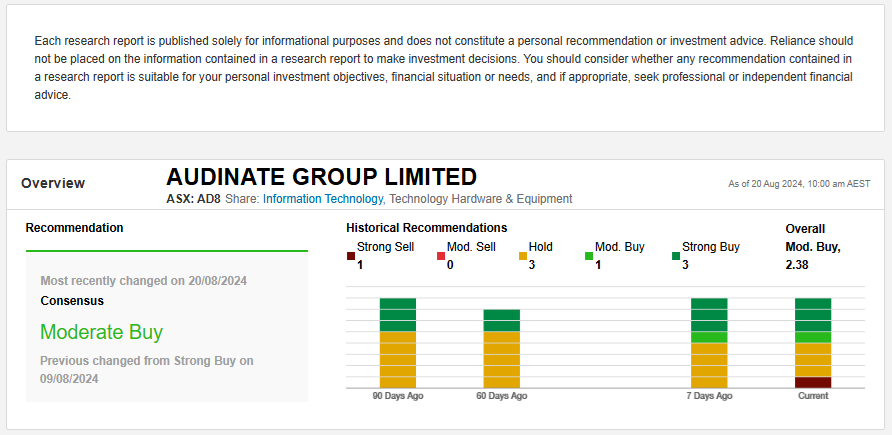
Task: Click the Historical Recommendations heading
Action: pos(426,228)
